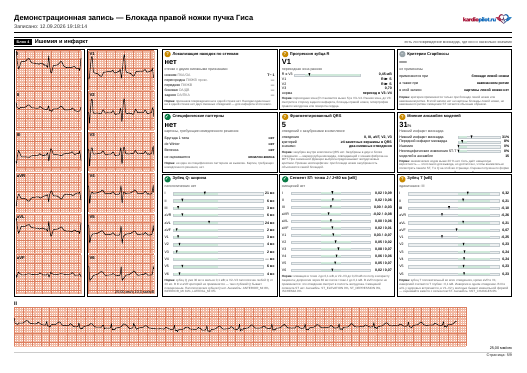Click the page number at the bottom right

pyautogui.click(x=499, y=355)
